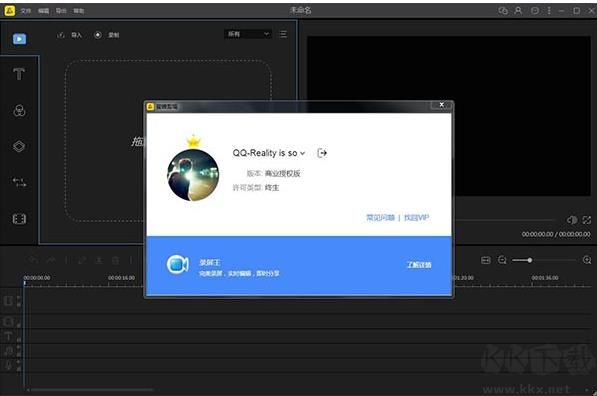The image size is (597, 396).
Task: Open the first menu bar item
Action: 26,11
